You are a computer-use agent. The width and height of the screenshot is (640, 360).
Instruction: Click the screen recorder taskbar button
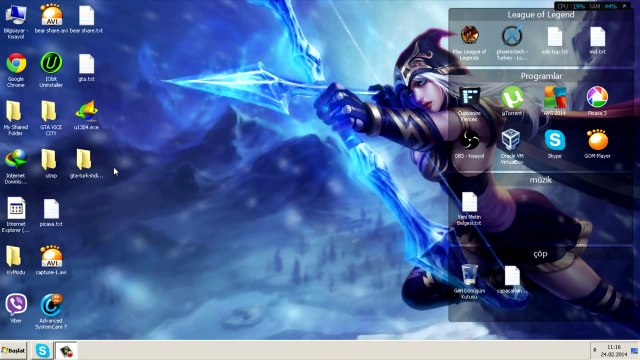[66, 351]
